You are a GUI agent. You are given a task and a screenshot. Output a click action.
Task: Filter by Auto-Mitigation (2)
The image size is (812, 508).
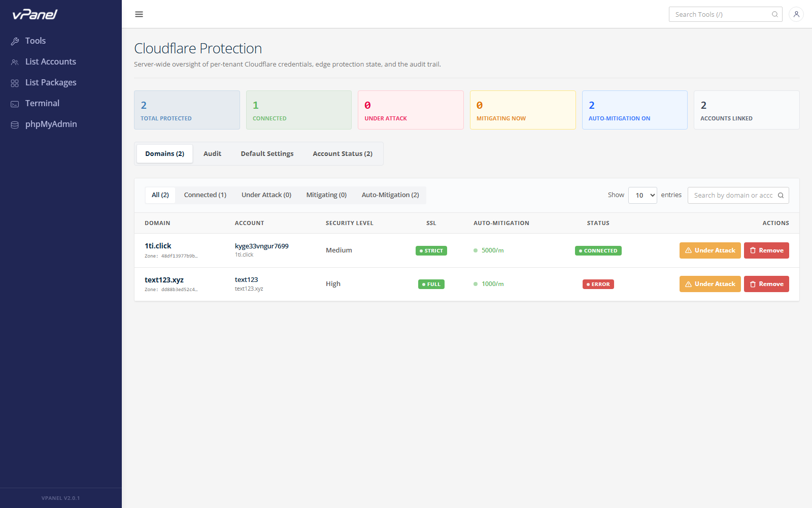click(390, 195)
